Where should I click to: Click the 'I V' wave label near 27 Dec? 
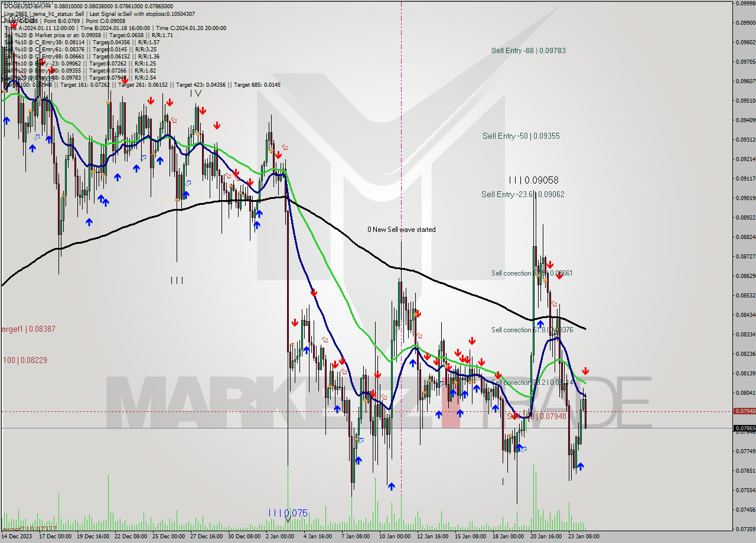(196, 93)
